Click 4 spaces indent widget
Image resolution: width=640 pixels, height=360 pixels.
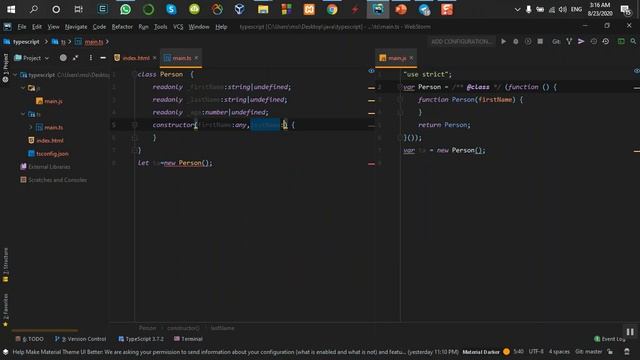pyautogui.click(x=559, y=351)
